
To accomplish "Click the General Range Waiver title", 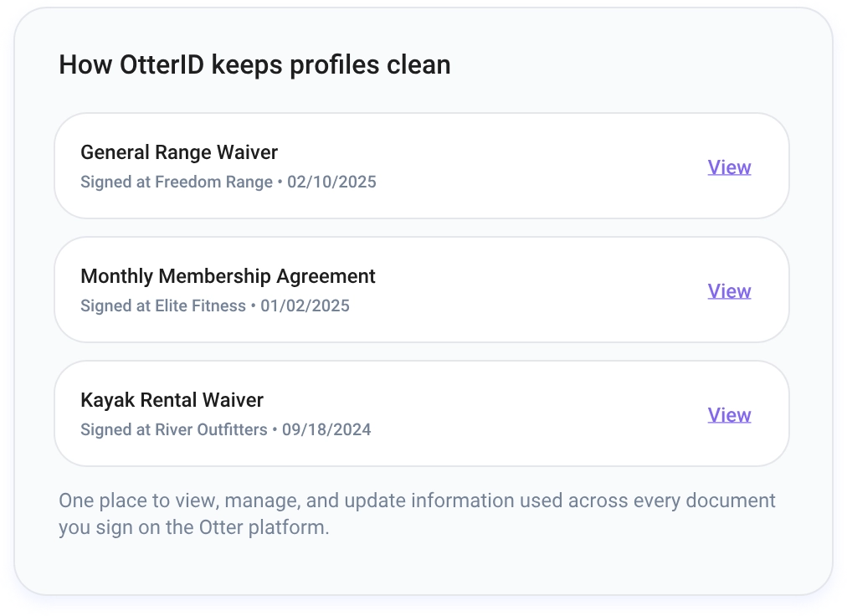I will (179, 152).
